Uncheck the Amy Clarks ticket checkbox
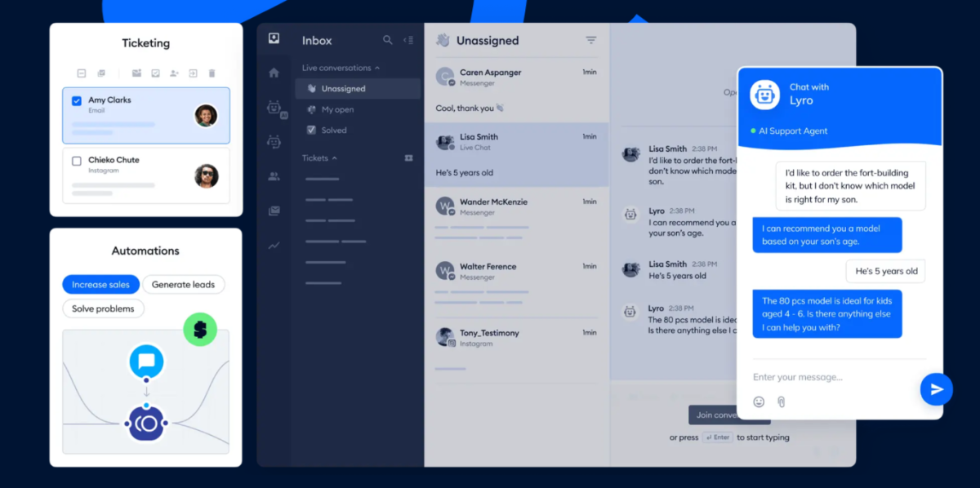This screenshot has height=488, width=980. [76, 99]
